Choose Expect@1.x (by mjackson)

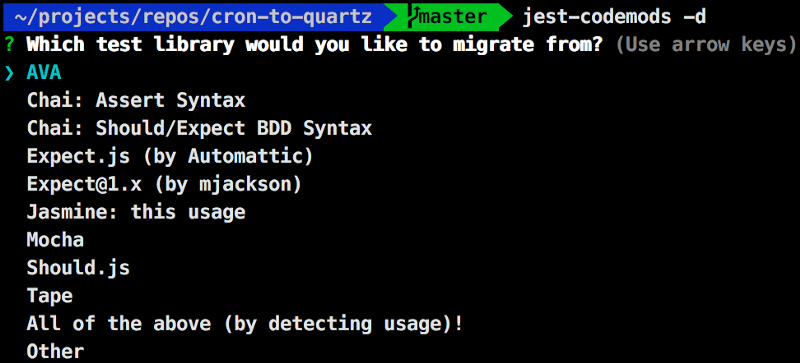164,185
